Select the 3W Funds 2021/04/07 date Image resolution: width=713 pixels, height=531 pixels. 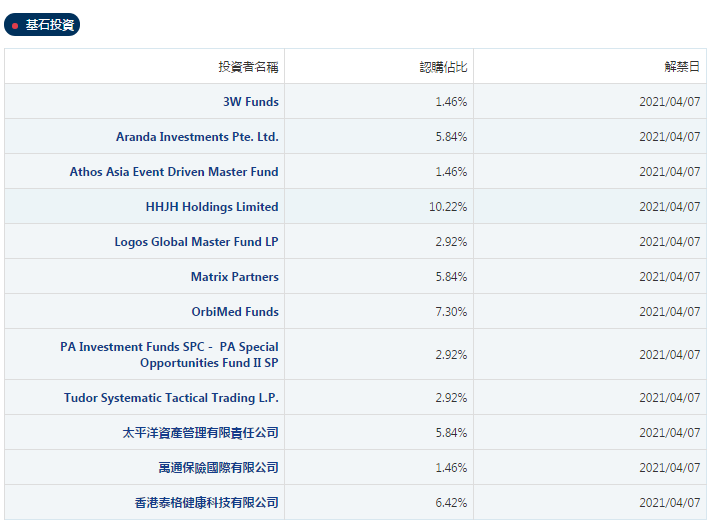coord(670,101)
